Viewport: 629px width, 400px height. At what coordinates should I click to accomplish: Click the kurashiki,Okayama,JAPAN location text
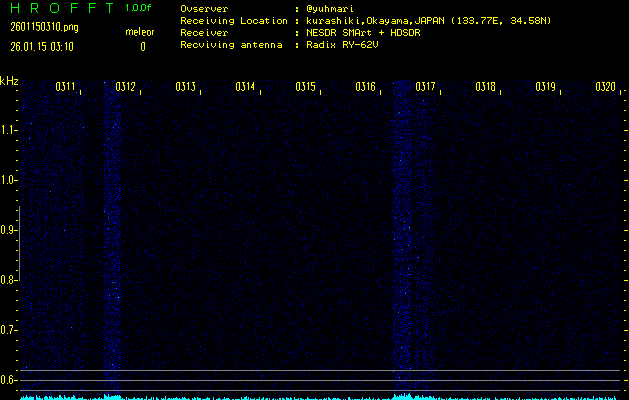[x=428, y=21]
